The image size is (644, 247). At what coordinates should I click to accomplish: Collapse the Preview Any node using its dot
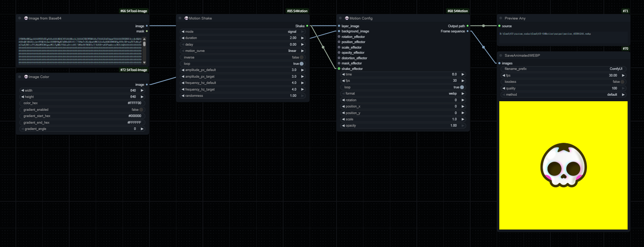(x=501, y=18)
